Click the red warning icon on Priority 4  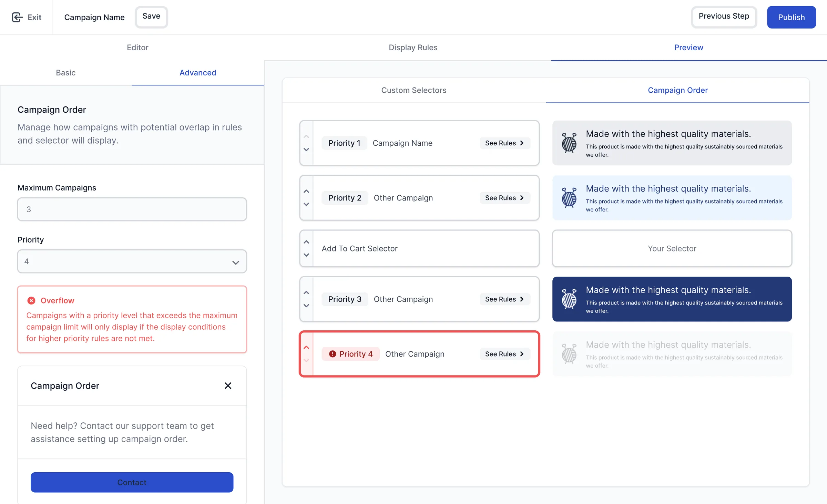pyautogui.click(x=333, y=354)
